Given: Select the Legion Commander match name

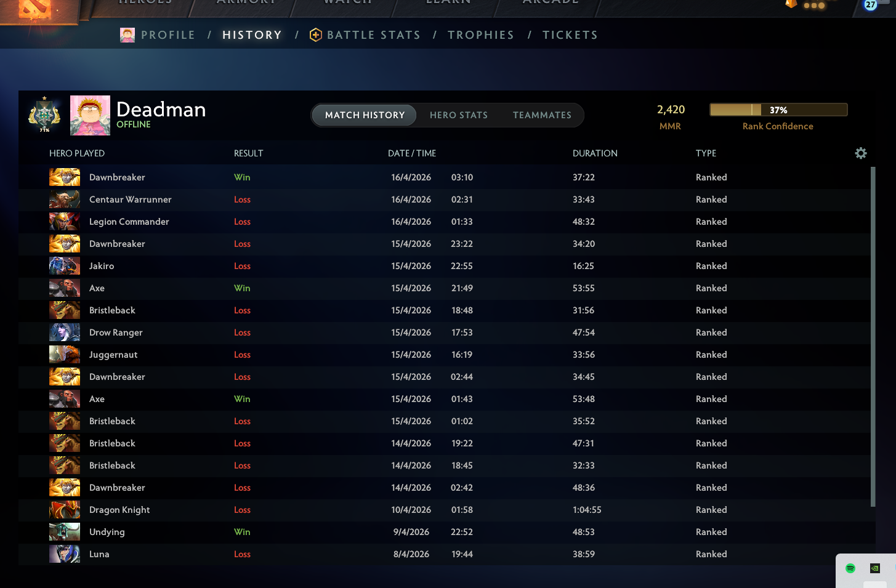Looking at the screenshot, I should [x=129, y=222].
